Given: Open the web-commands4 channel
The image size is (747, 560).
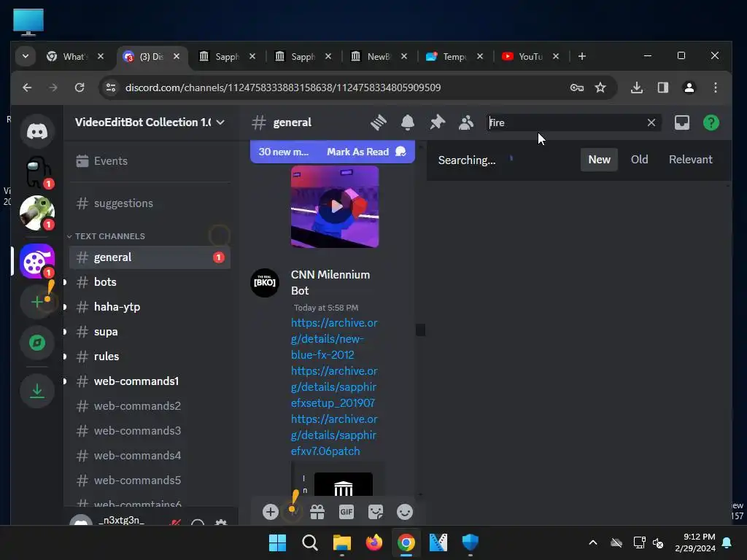Looking at the screenshot, I should pyautogui.click(x=150, y=456).
